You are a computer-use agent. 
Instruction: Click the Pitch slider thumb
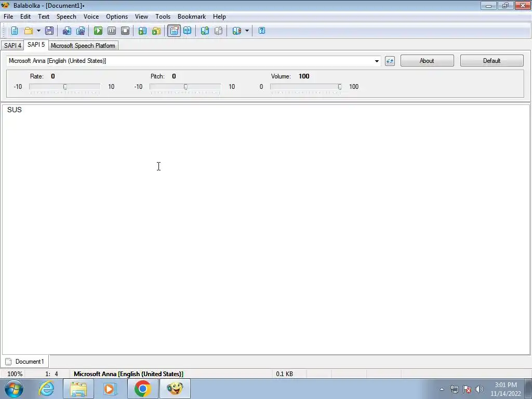(185, 87)
